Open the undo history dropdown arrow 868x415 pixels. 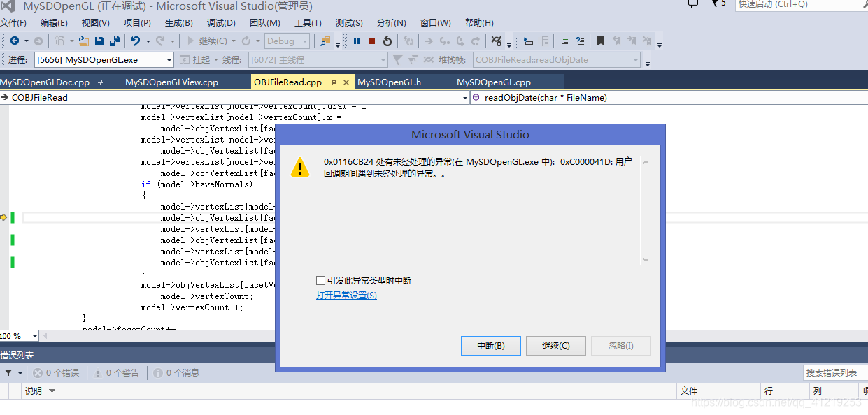(148, 41)
